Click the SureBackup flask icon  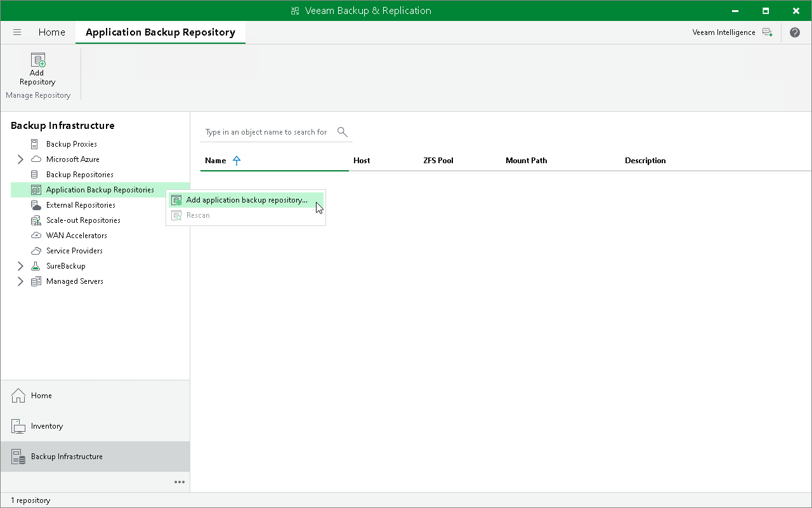coord(36,266)
